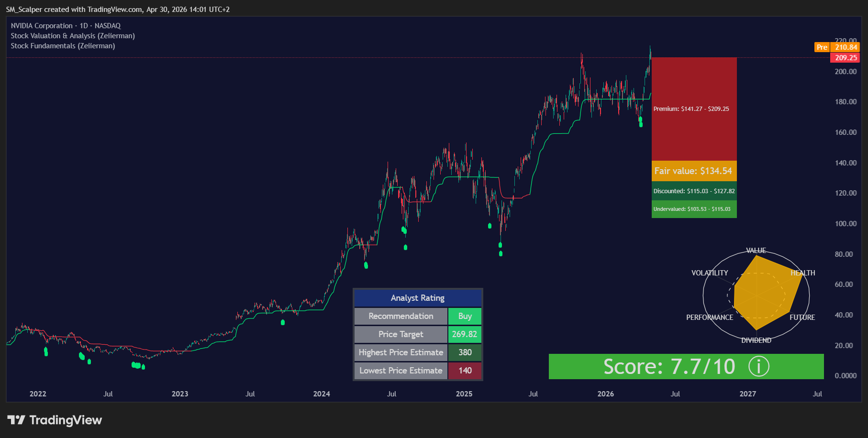Click the 80.00 price axis label
This screenshot has width=868, height=438.
[x=844, y=254]
